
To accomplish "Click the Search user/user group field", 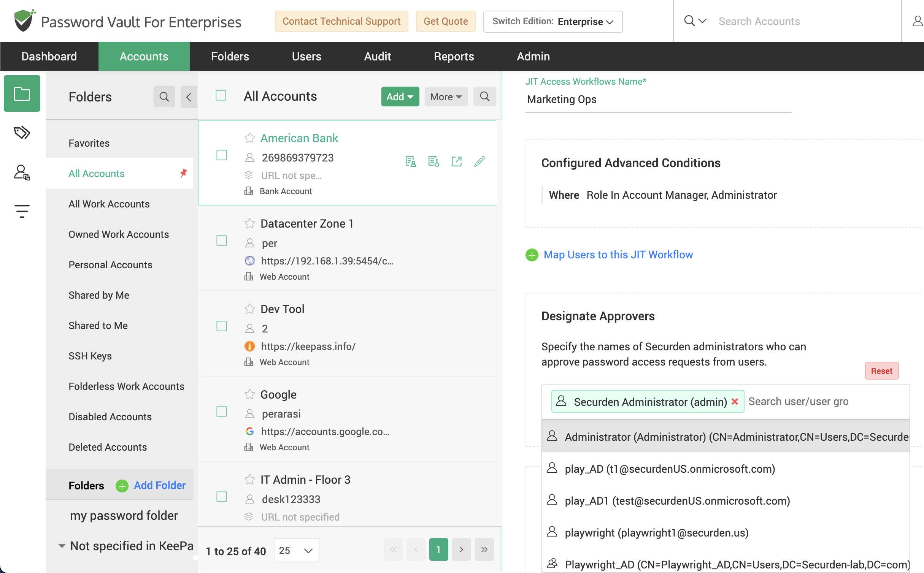I will coord(825,402).
